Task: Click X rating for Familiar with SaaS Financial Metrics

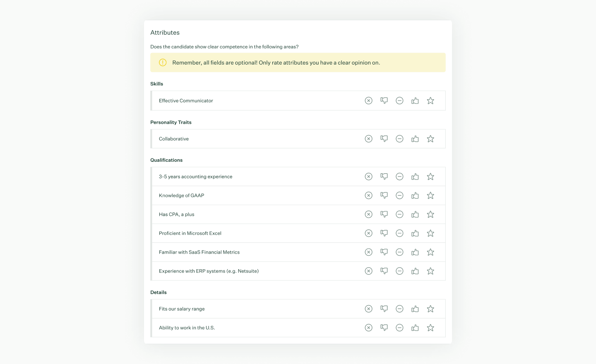Action: click(368, 252)
